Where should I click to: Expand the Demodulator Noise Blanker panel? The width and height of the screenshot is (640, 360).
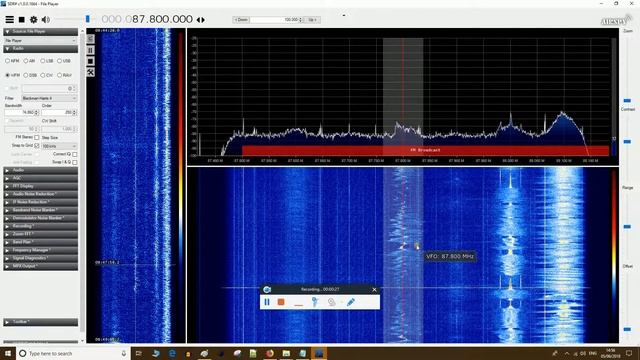tap(40, 218)
